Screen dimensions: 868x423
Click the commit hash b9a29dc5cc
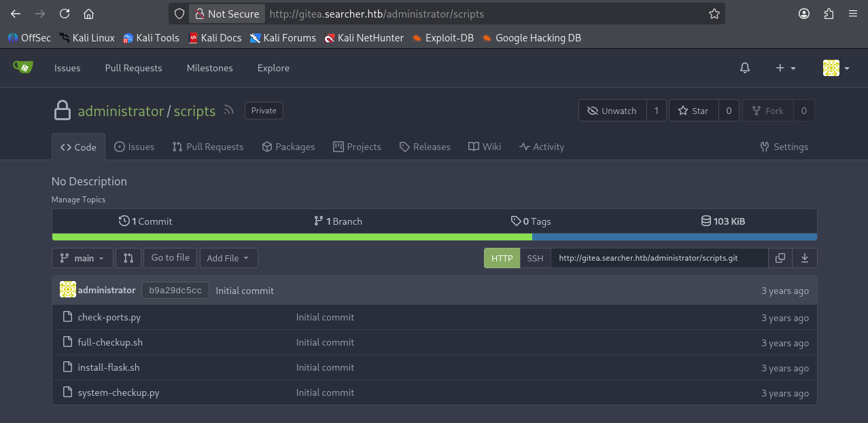(175, 291)
